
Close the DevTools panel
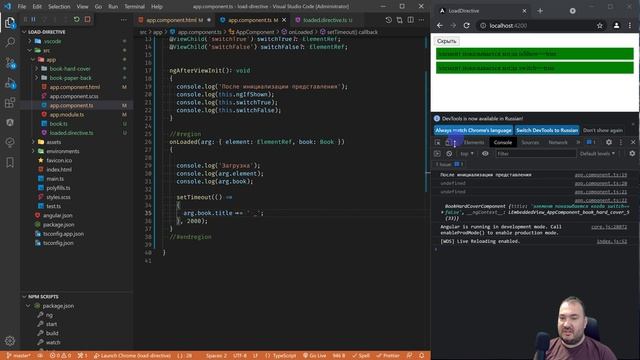(x=633, y=142)
